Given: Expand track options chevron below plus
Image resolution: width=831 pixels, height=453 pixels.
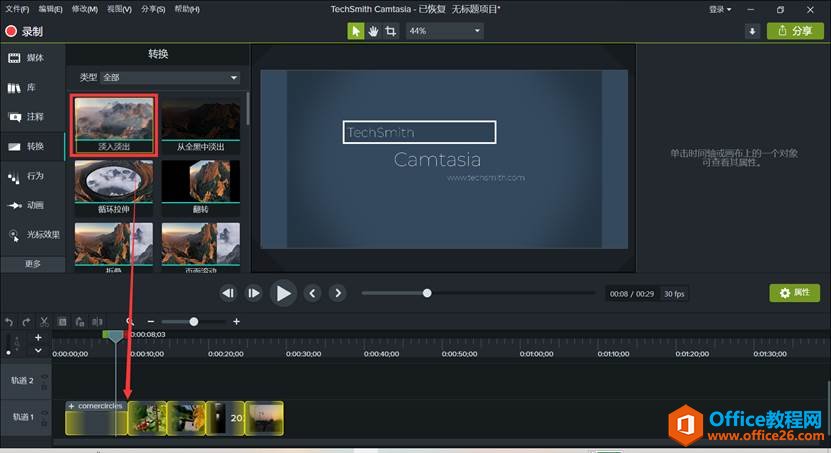Looking at the screenshot, I should [38, 350].
